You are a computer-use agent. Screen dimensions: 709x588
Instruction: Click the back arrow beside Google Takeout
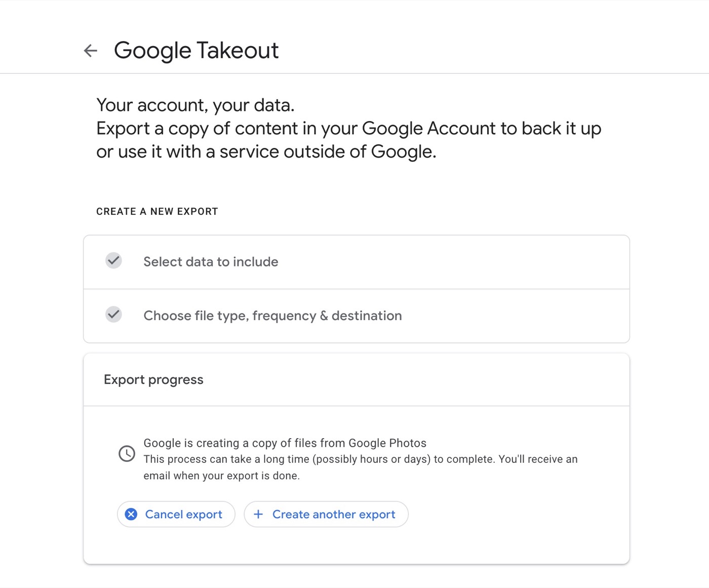pos(91,51)
